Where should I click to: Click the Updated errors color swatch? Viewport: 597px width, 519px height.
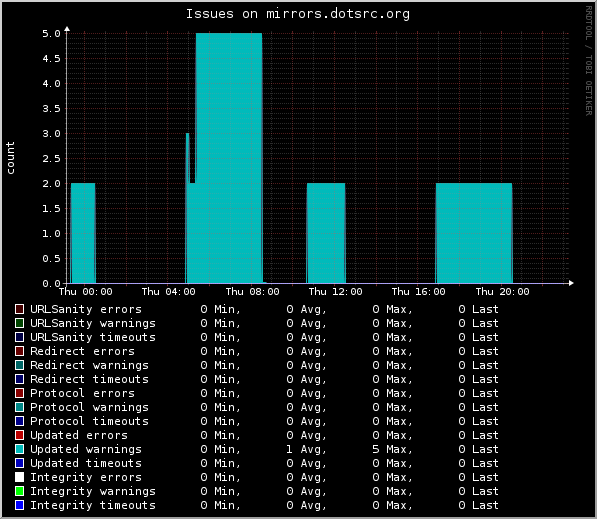[x=19, y=435]
